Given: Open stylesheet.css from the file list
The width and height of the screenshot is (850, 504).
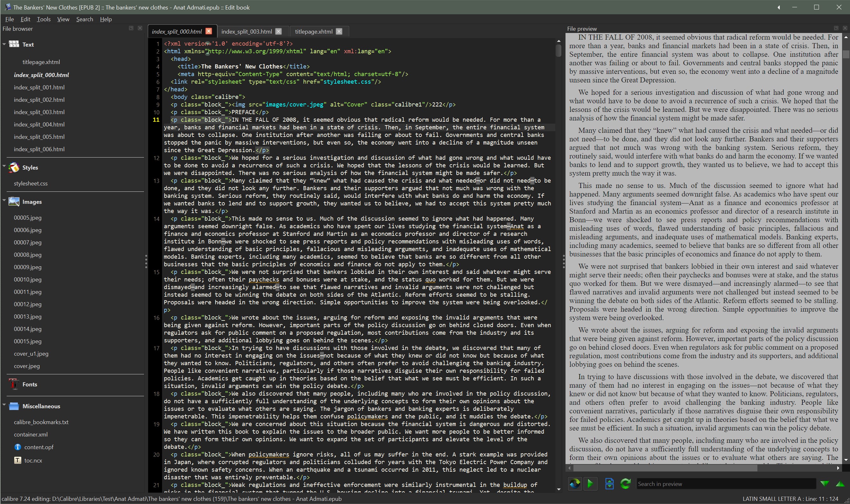Looking at the screenshot, I should [x=30, y=184].
